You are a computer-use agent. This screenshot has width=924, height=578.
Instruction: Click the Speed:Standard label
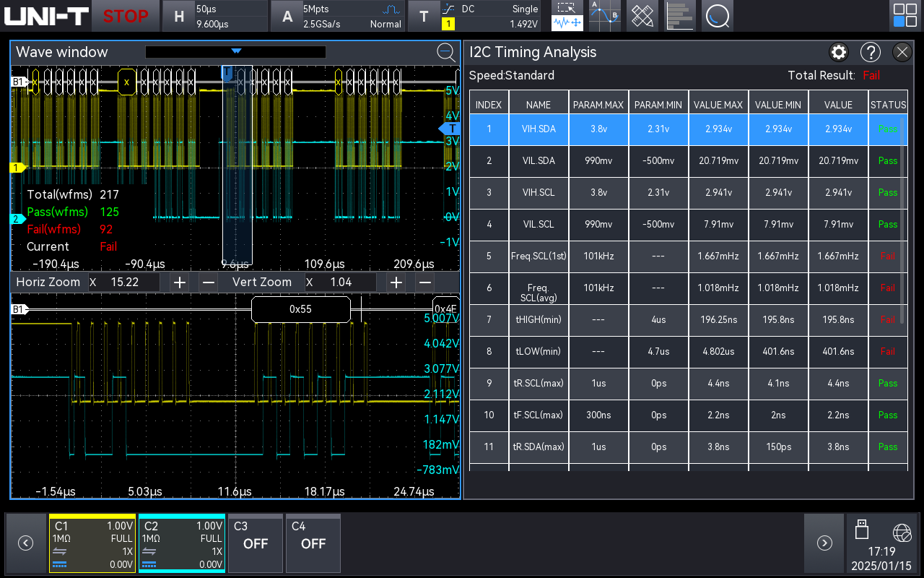512,75
